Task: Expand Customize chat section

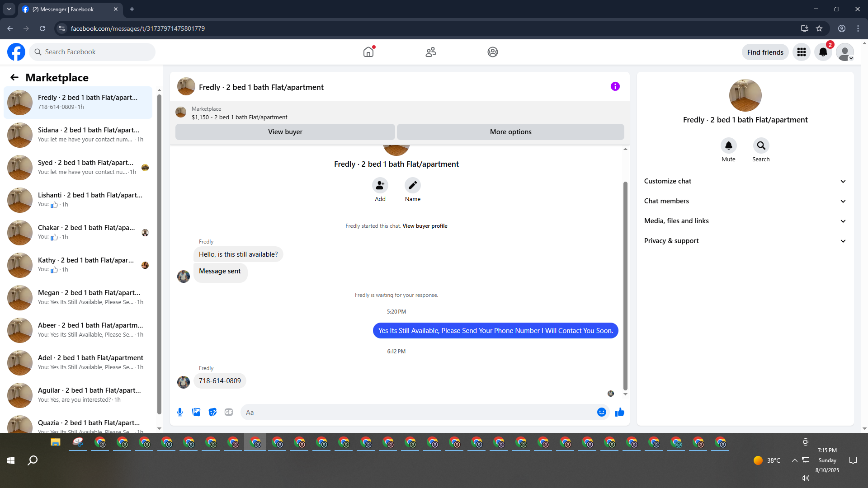Action: (x=745, y=181)
